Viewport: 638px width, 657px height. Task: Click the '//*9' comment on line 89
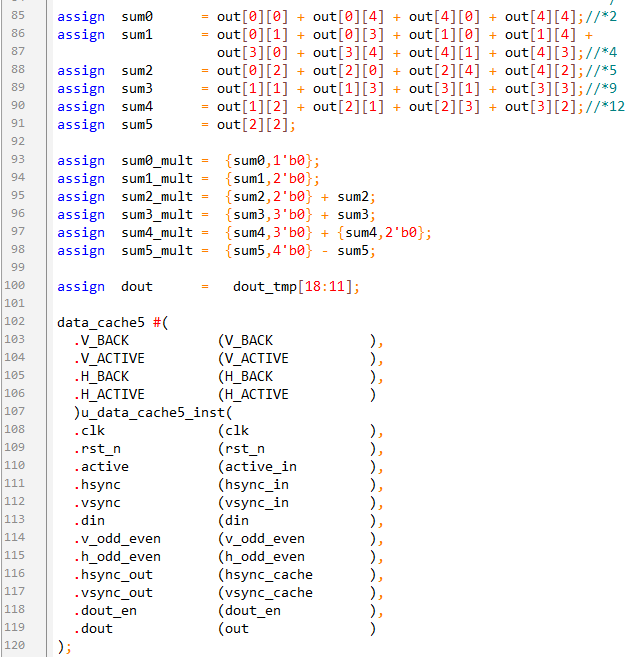tap(601, 89)
